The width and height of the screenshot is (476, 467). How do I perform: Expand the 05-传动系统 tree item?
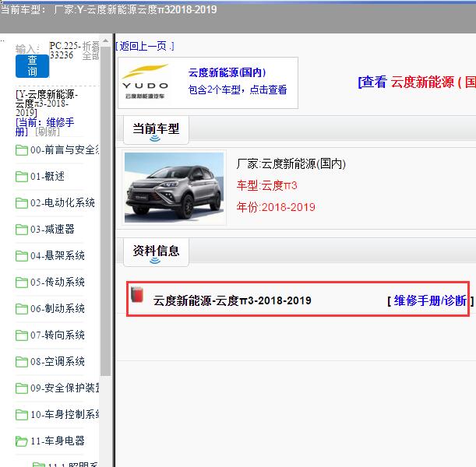pos(58,282)
